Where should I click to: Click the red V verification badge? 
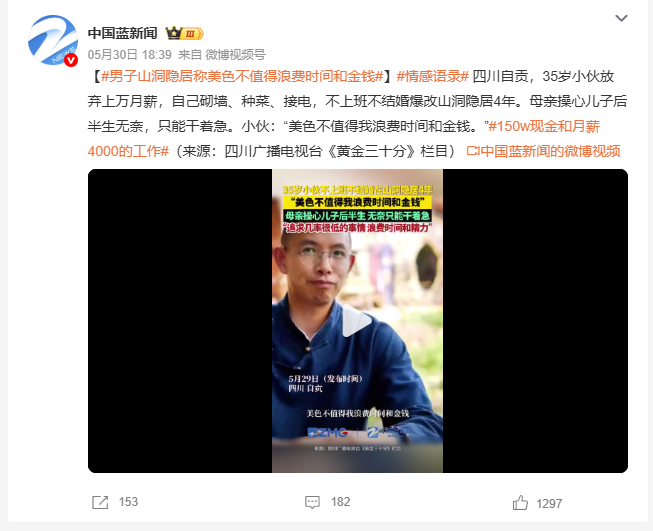pyautogui.click(x=71, y=60)
